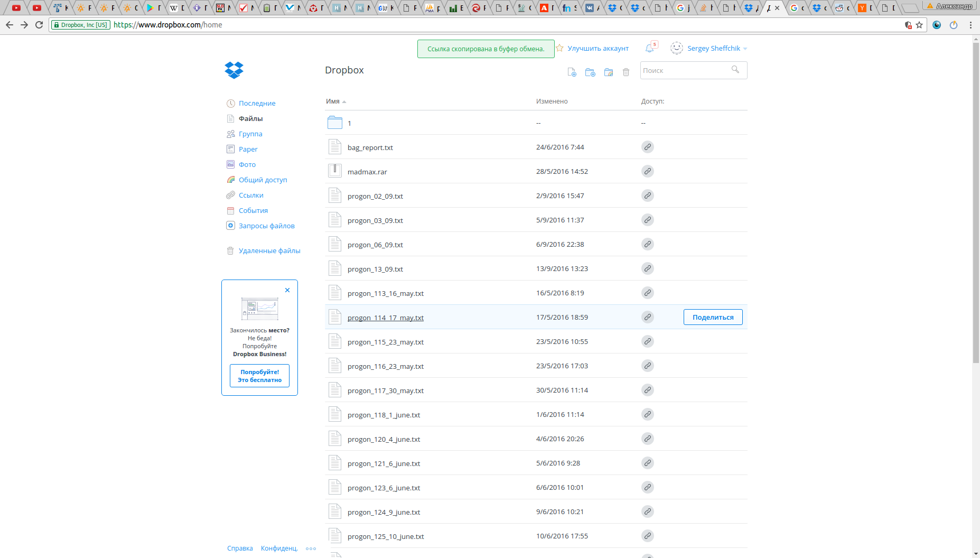Click the folder icon of folder 1
Image resolution: width=980 pixels, height=558 pixels.
point(335,123)
